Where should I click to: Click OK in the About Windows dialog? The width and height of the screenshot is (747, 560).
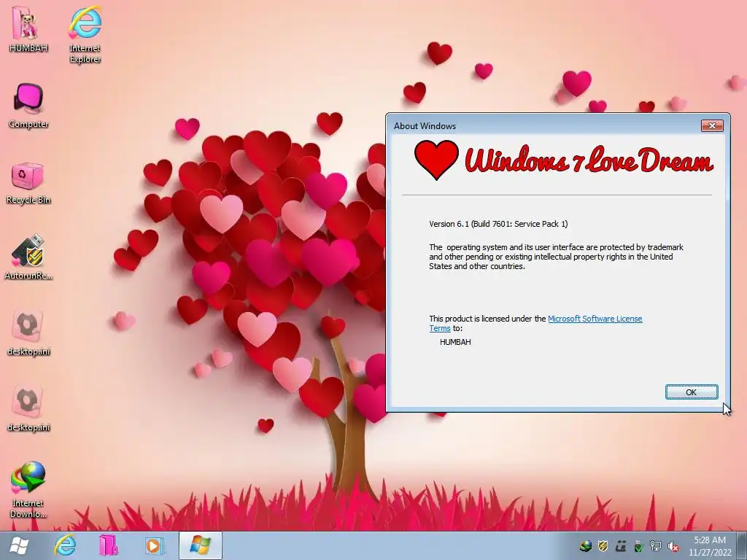tap(692, 392)
